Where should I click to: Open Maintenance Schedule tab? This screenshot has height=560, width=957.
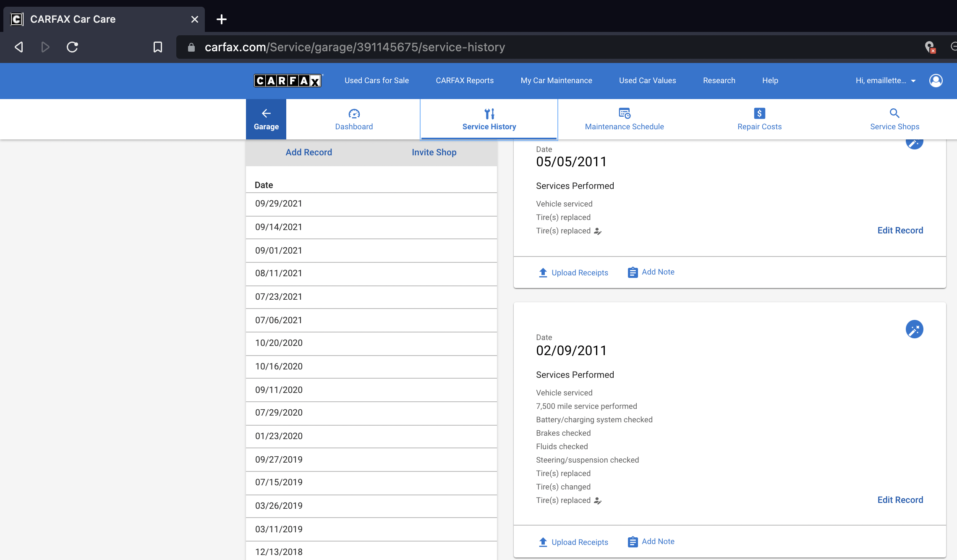pyautogui.click(x=625, y=119)
